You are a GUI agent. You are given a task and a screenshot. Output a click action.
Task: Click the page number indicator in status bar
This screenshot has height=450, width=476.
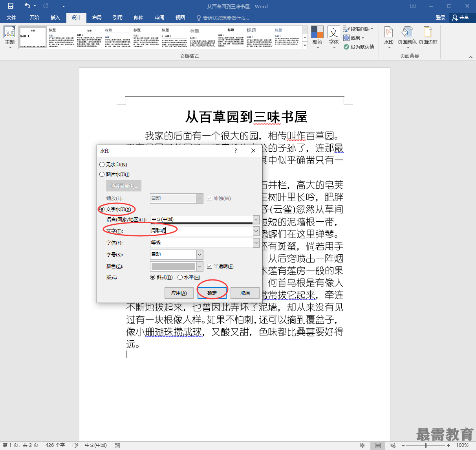pos(20,445)
